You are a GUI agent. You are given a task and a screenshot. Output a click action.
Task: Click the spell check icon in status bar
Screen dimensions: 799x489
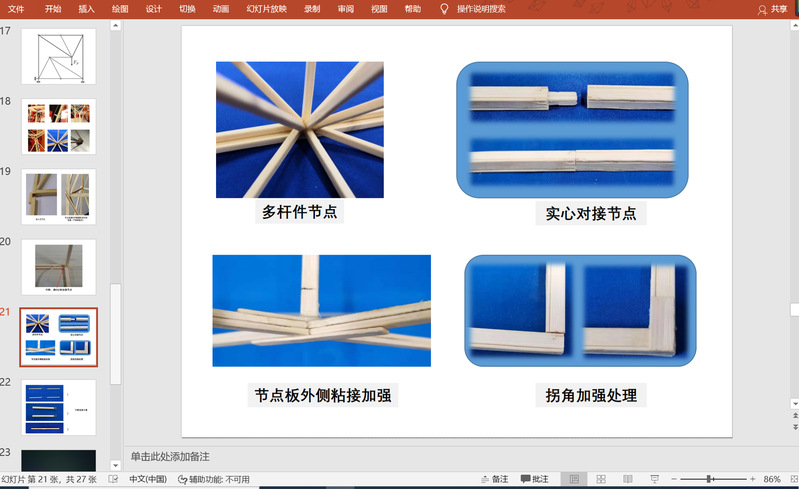113,480
